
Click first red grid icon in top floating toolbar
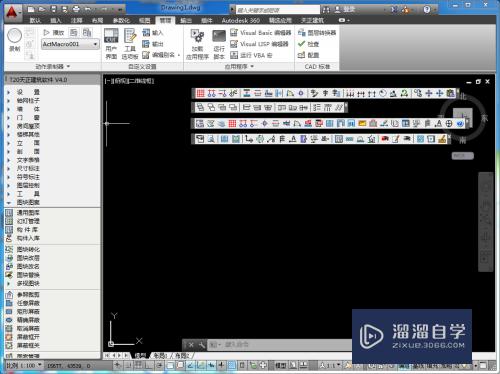[x=200, y=93]
